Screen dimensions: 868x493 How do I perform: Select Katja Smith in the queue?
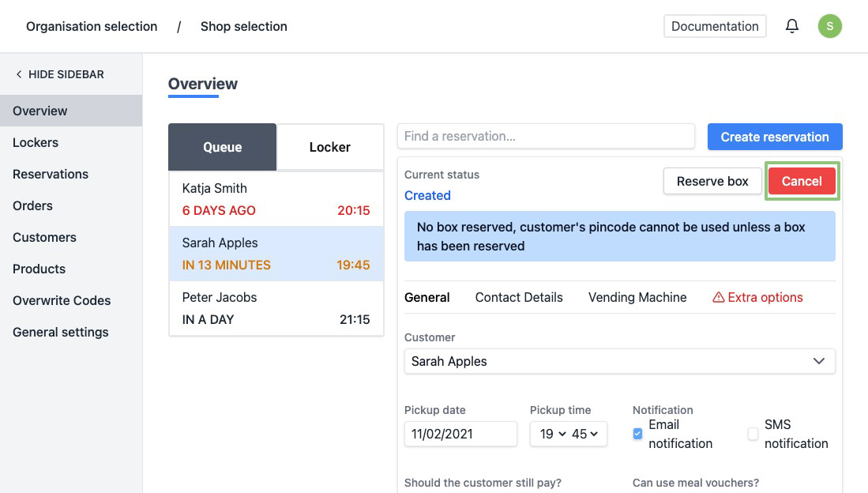tap(276, 199)
